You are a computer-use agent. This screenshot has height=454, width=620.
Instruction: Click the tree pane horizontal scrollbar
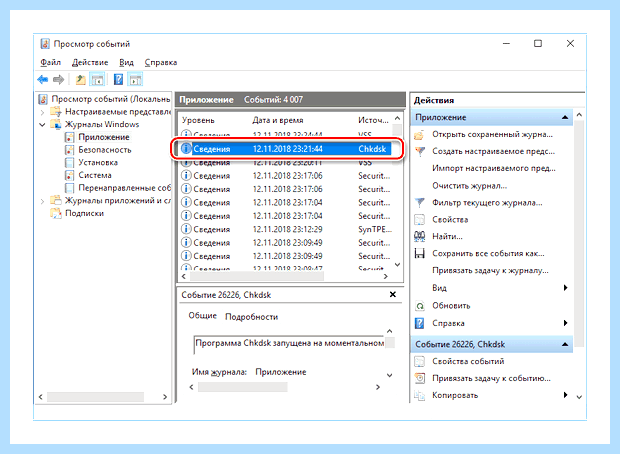95,397
